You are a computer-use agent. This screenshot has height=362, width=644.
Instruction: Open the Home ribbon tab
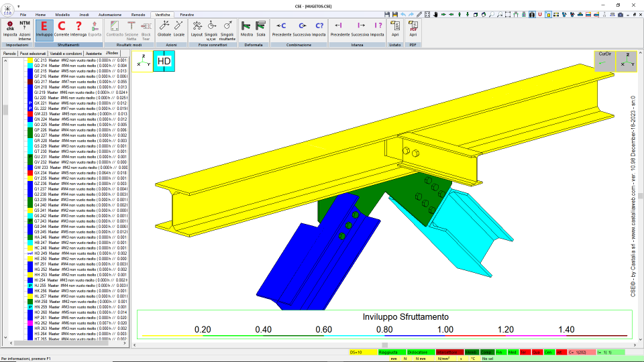40,15
